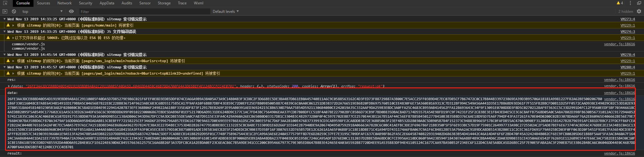This screenshot has width=644, height=157.
Task: Expand the pwd_login warning message
Action: 13,73
